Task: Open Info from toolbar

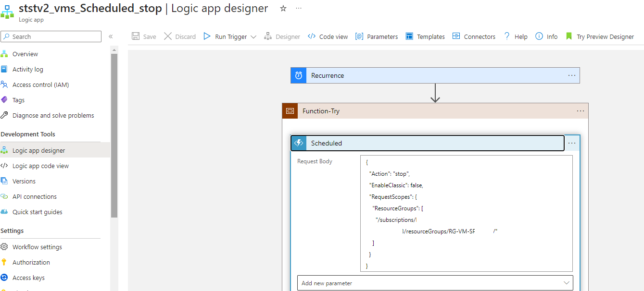Action: 546,36
